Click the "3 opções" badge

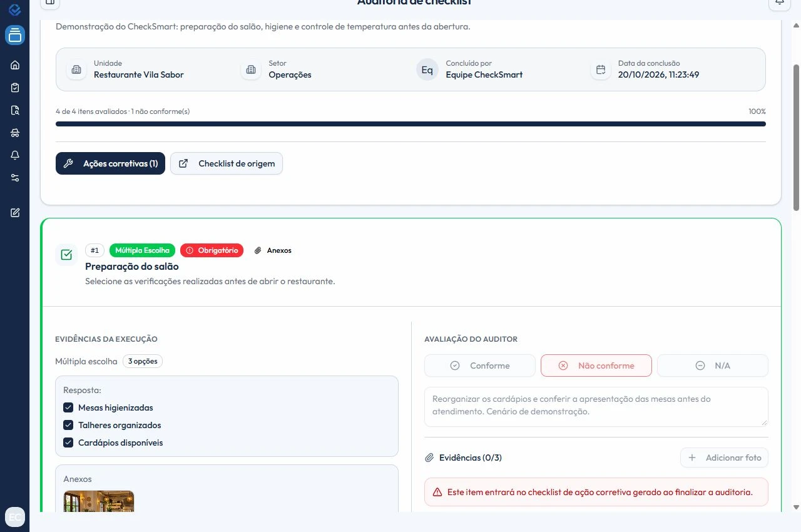click(143, 361)
